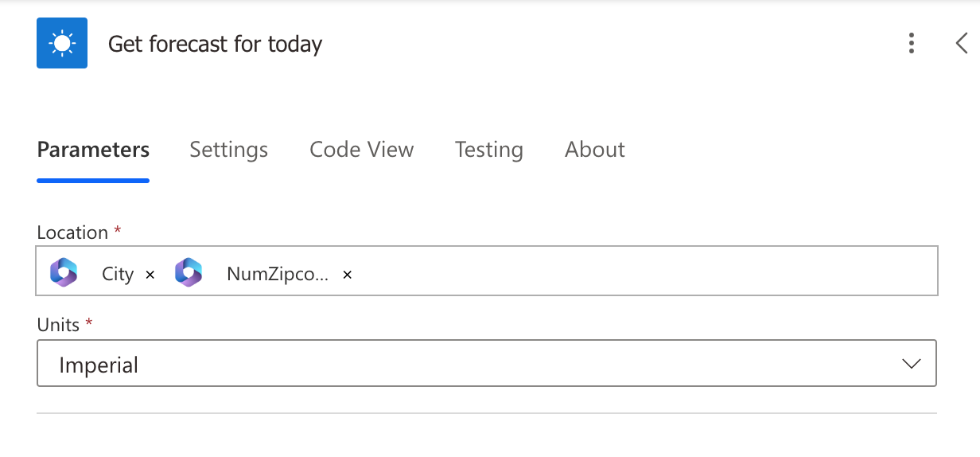This screenshot has width=980, height=457.
Task: Select the City dynamic content token
Action: click(x=118, y=275)
